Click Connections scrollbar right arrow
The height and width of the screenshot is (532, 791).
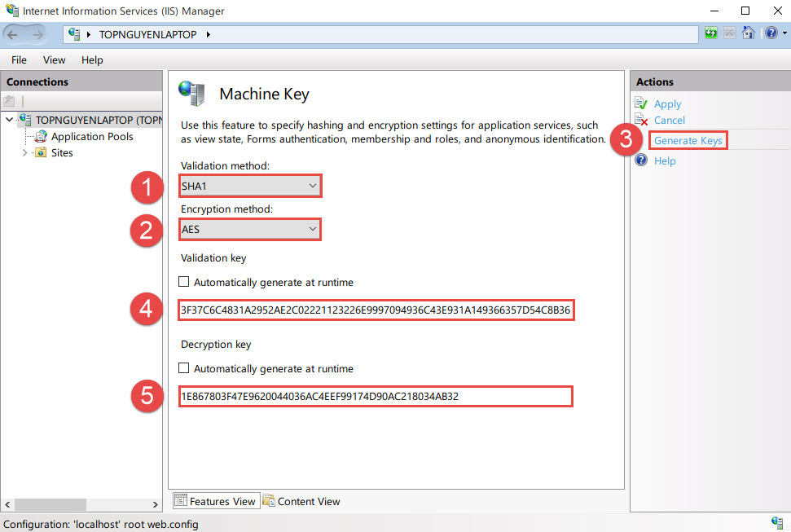point(156,504)
